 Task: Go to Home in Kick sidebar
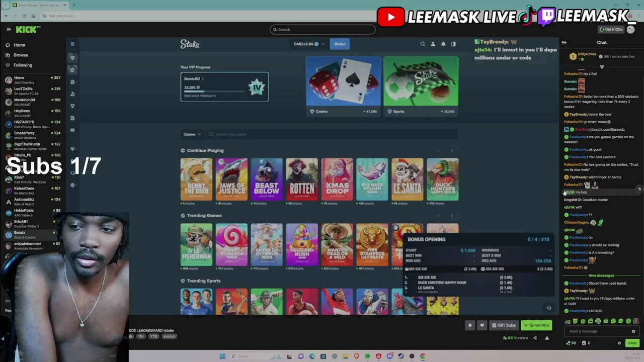pos(19,45)
